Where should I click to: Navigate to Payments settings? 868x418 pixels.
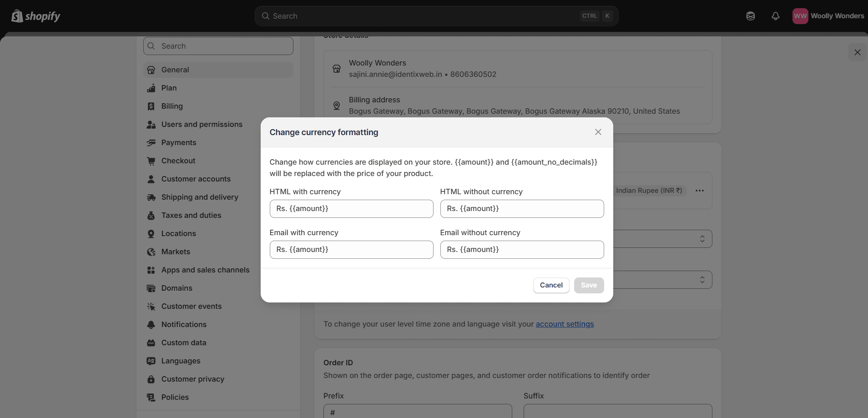pyautogui.click(x=218, y=142)
